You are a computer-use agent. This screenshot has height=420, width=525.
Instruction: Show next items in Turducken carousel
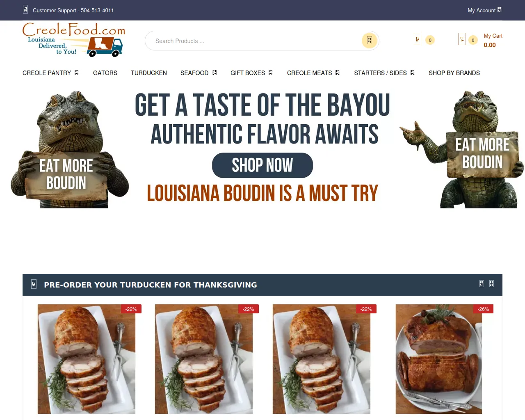click(492, 283)
